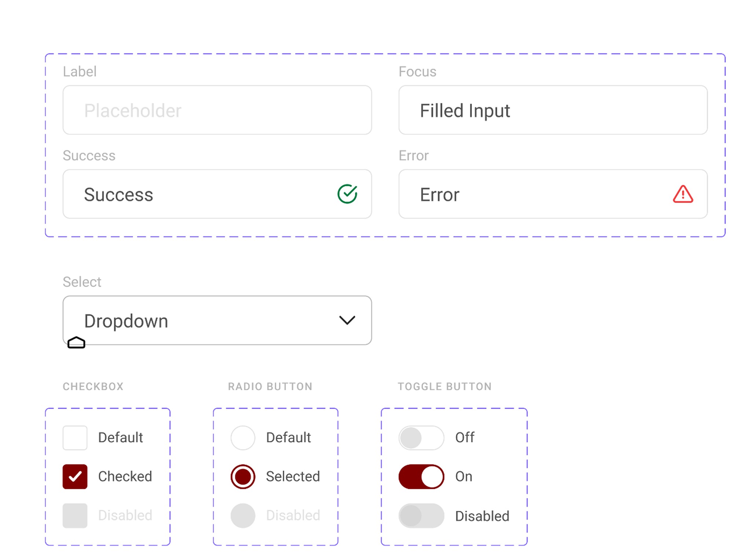Click the red error warning triangle icon
Screen dimensions: 751x560
point(683,194)
